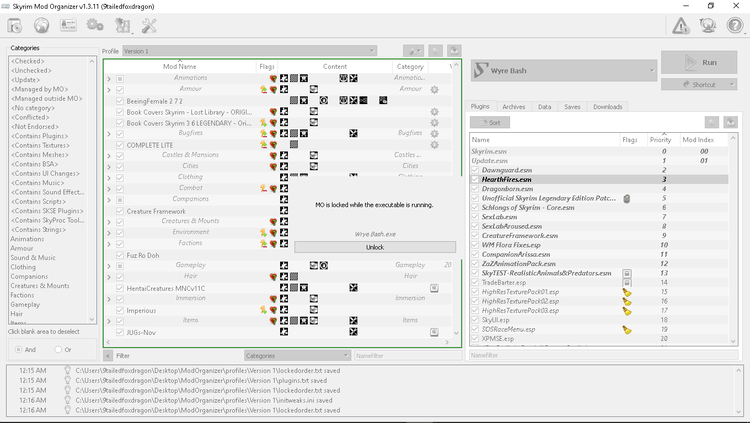
Task: Open the Profile Version 1 dropdown
Action: pyautogui.click(x=249, y=51)
